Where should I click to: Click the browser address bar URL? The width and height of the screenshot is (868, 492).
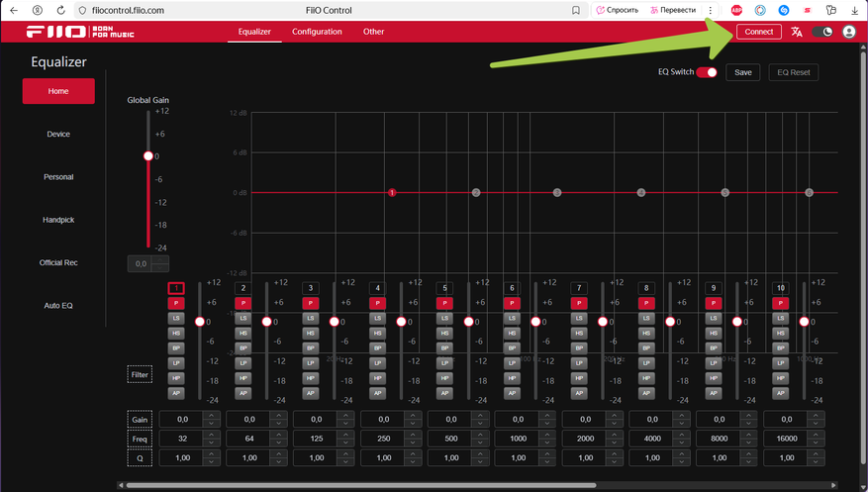pos(128,10)
